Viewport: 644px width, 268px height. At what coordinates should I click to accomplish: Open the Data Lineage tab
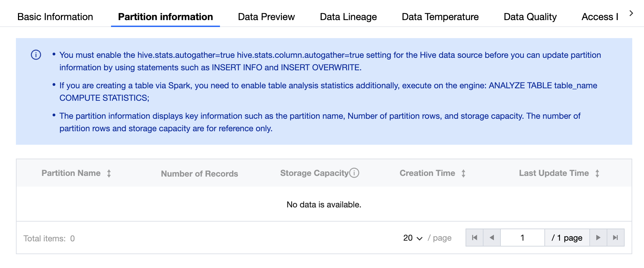348,17
